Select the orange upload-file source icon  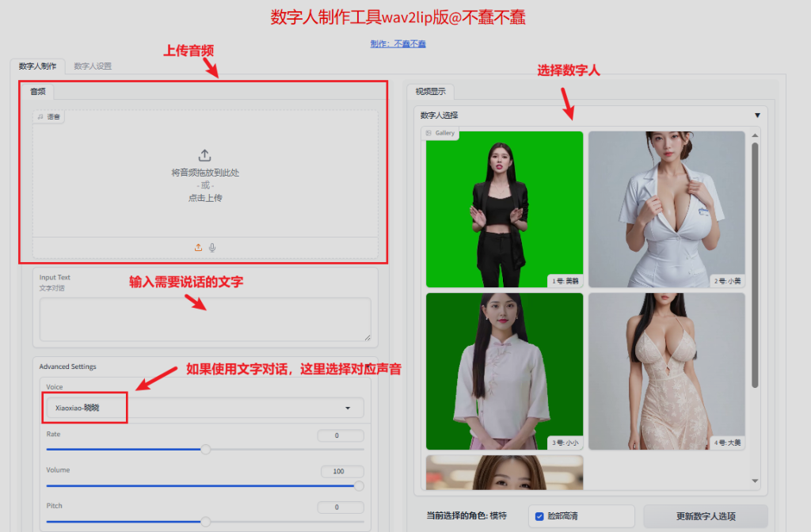coord(199,248)
